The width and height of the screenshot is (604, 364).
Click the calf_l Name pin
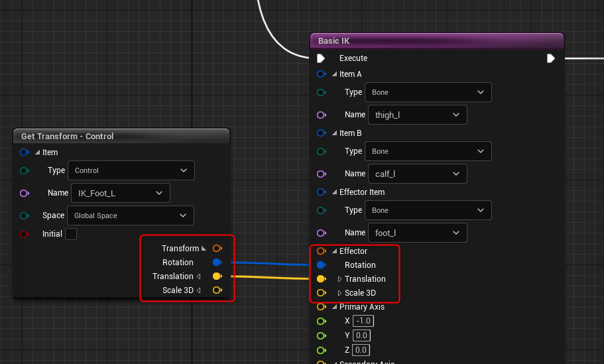point(322,174)
